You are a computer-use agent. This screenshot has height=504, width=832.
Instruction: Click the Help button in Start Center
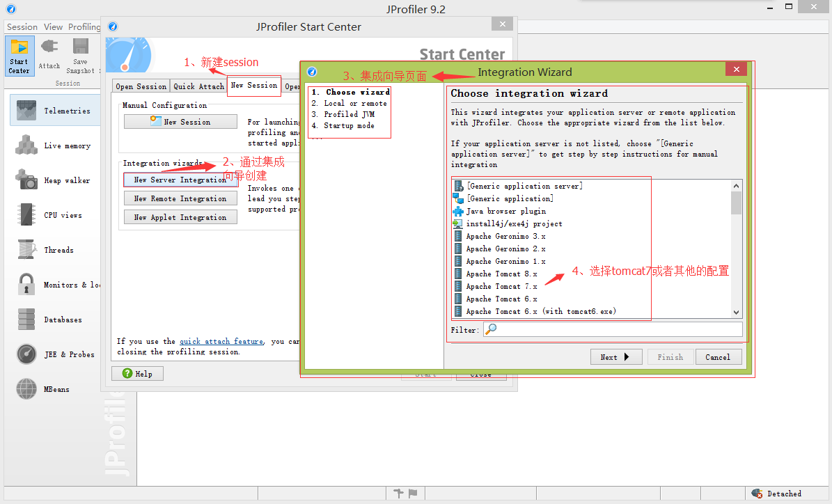(137, 374)
